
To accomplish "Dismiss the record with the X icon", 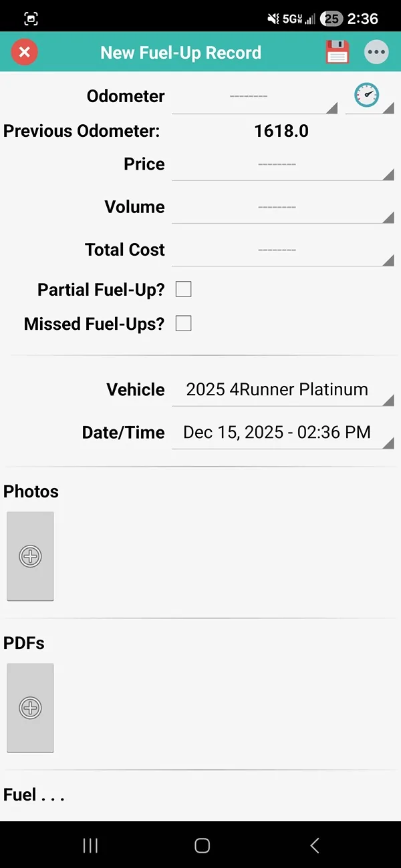I will [24, 51].
